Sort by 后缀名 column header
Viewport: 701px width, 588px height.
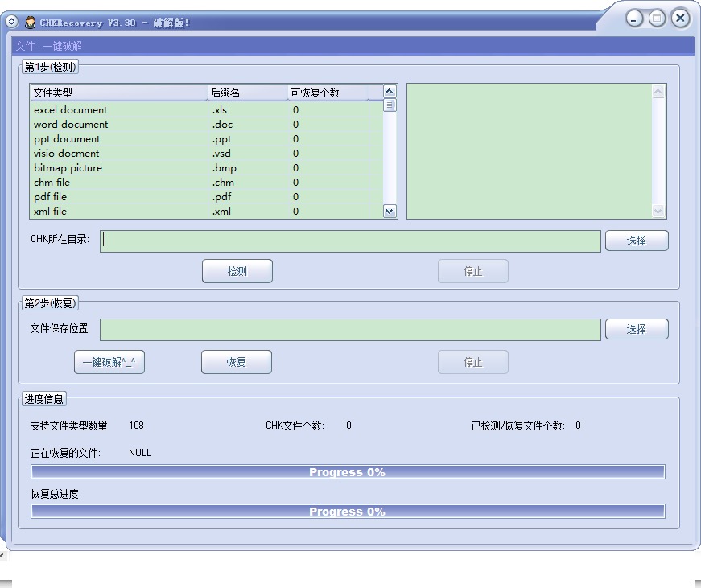(x=247, y=93)
